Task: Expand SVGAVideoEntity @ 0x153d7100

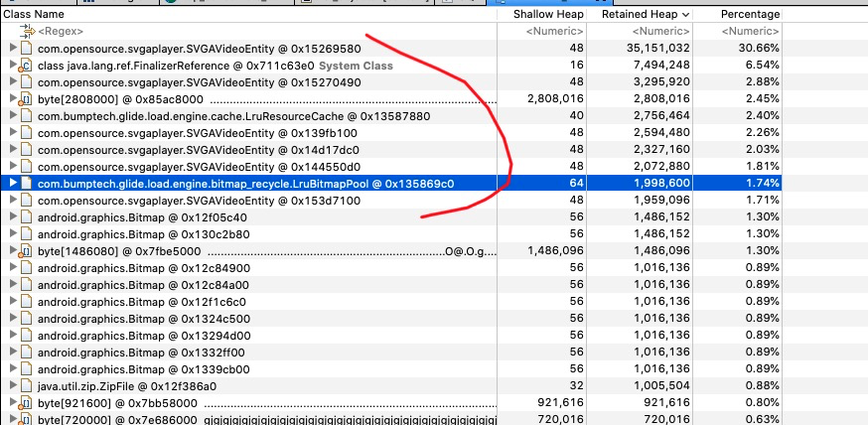Action: pyautogui.click(x=14, y=201)
